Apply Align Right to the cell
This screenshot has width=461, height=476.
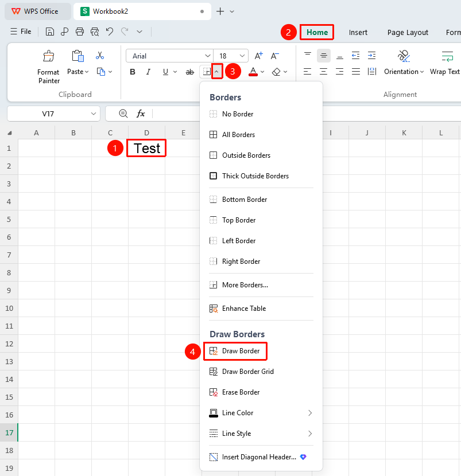click(340, 72)
